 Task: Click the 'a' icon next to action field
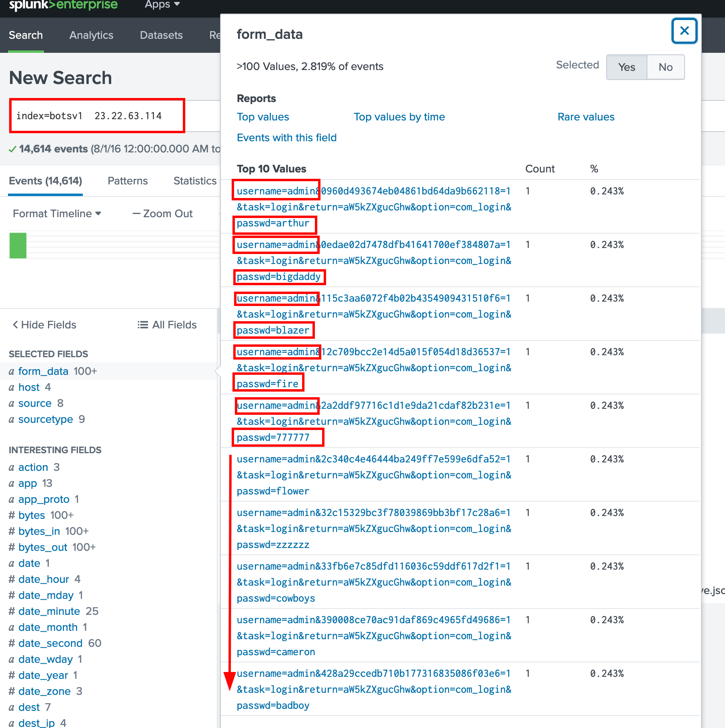(12, 467)
